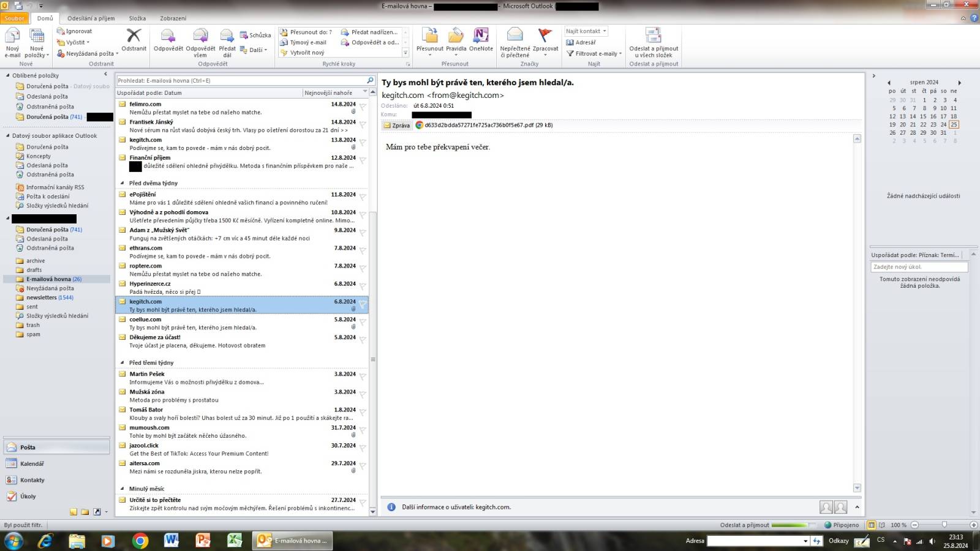Viewport: 980px width, 551px height.
Task: Toggle flag on Martin Pešek message
Action: [x=363, y=377]
